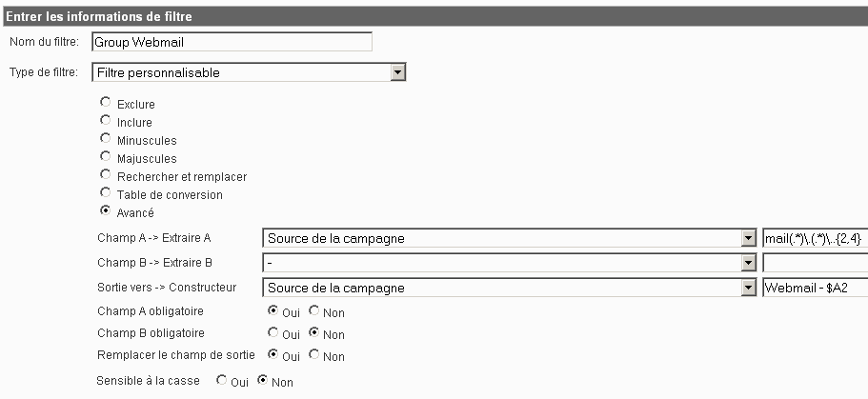This screenshot has height=399, width=868.
Task: Open the Type de filtre dropdown
Action: point(249,72)
